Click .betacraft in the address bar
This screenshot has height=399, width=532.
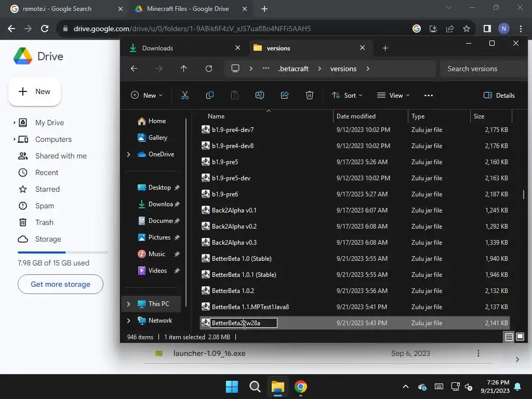294,69
